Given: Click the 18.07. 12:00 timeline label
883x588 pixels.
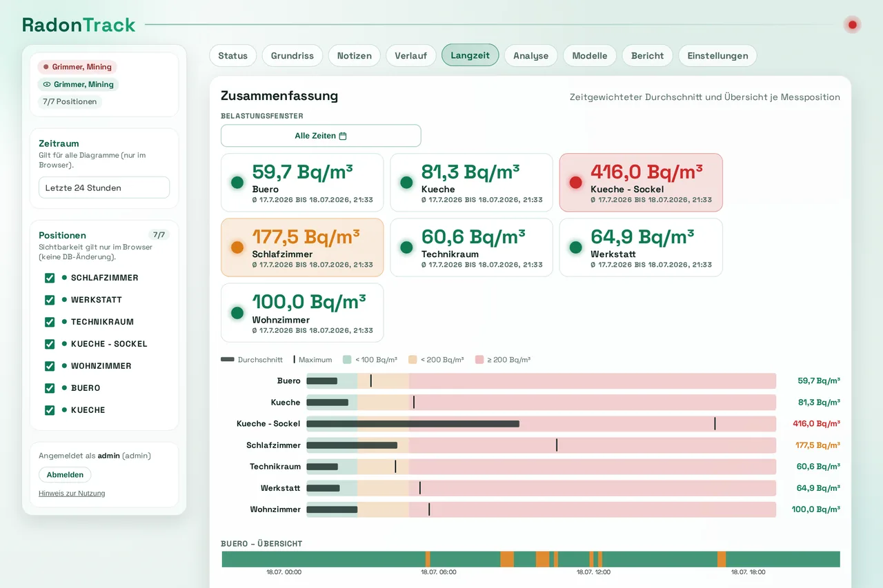Looking at the screenshot, I should coord(593,572).
